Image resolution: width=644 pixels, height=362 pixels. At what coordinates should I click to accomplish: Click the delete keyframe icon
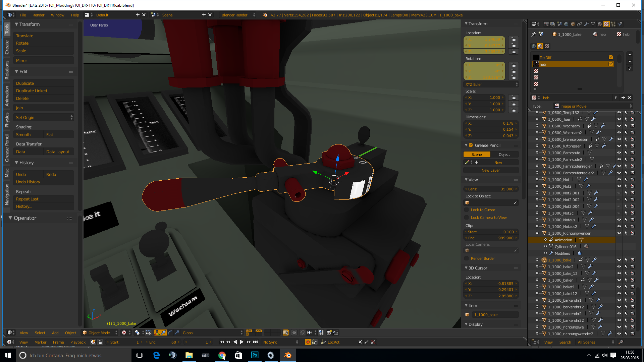373,342
